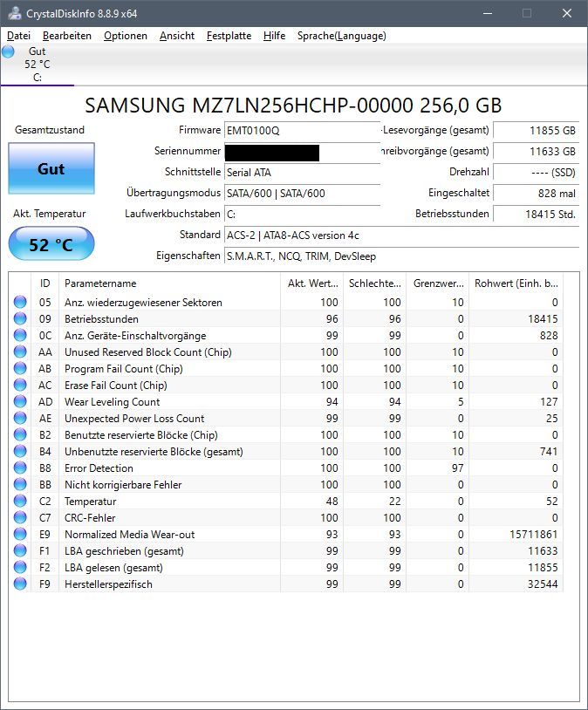Click status orb for Unused Reserved Block Count
Viewport: 588px width, 710px height.
[20, 352]
